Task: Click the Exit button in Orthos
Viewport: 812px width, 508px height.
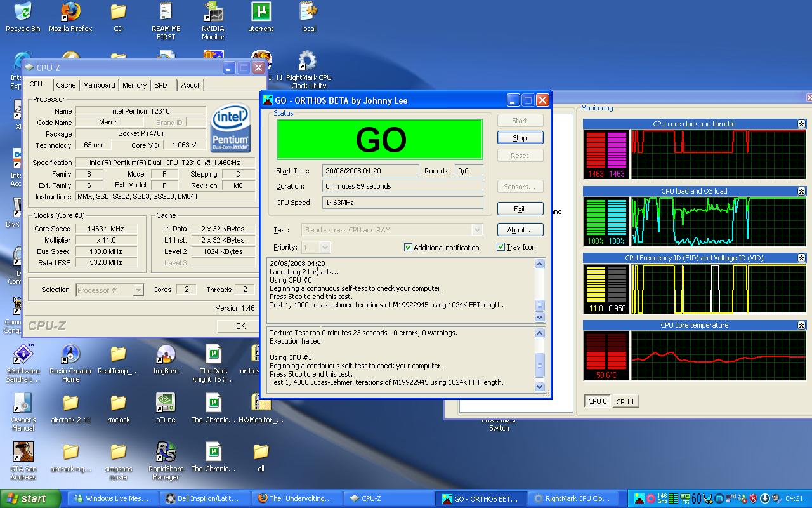Action: 520,209
